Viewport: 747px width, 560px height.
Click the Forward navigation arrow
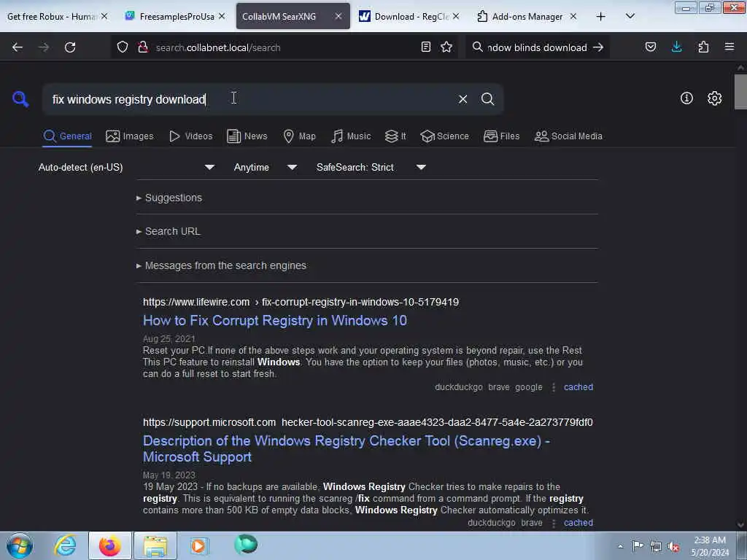point(44,47)
